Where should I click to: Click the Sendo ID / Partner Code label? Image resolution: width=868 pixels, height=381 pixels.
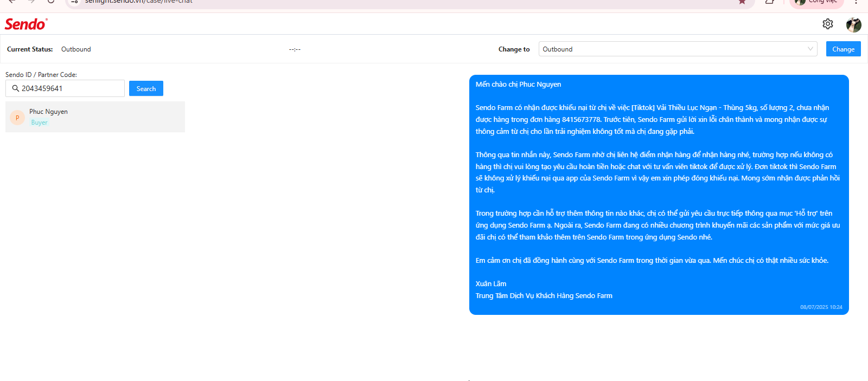tap(41, 75)
